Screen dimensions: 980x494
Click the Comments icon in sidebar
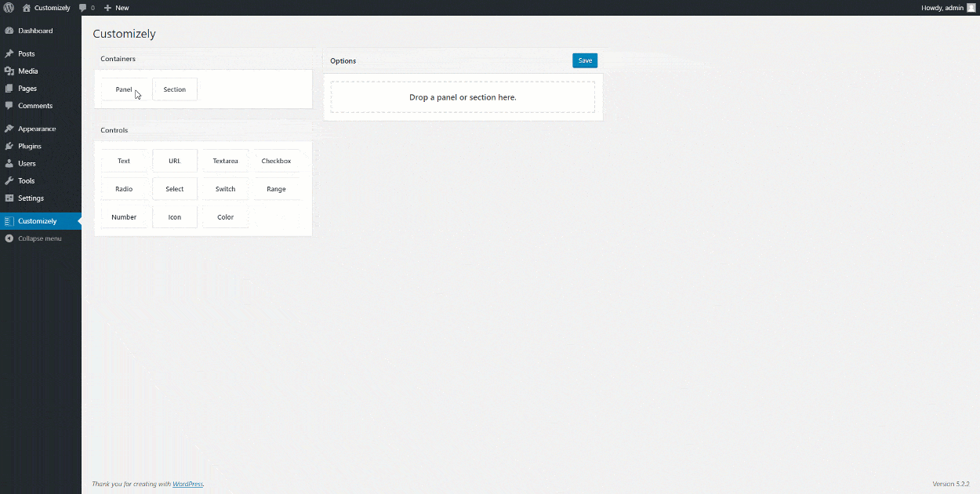[9, 106]
